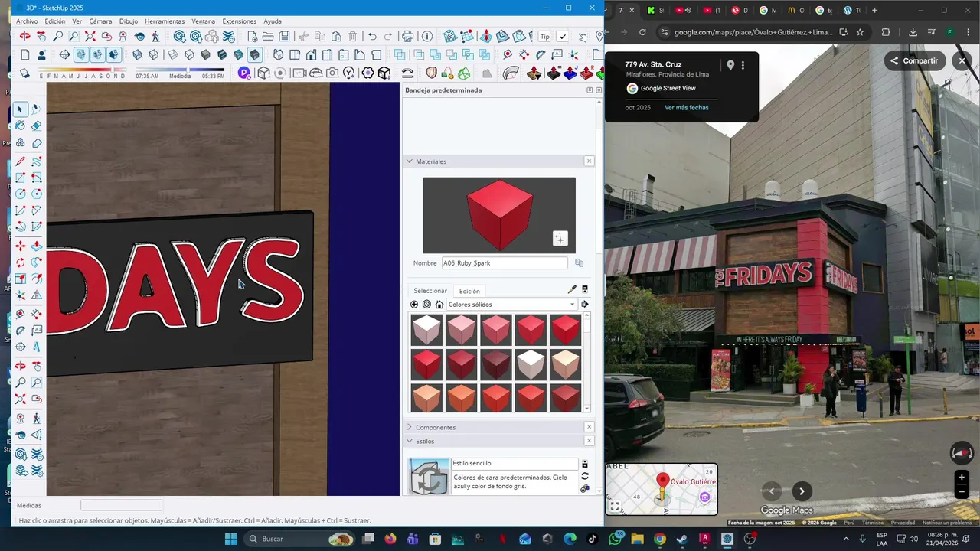Screen dimensions: 980x551
Task: Select the Eraser tool in left toolbar
Action: [x=37, y=126]
